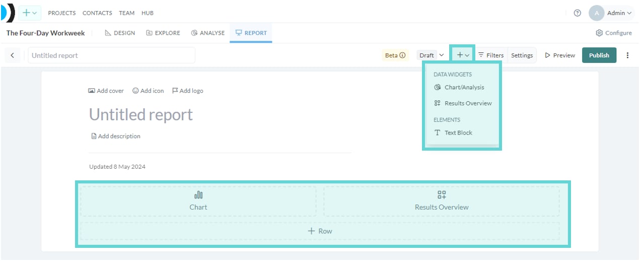The image size is (644, 264).
Task: Click Add cover image link
Action: pos(106,91)
